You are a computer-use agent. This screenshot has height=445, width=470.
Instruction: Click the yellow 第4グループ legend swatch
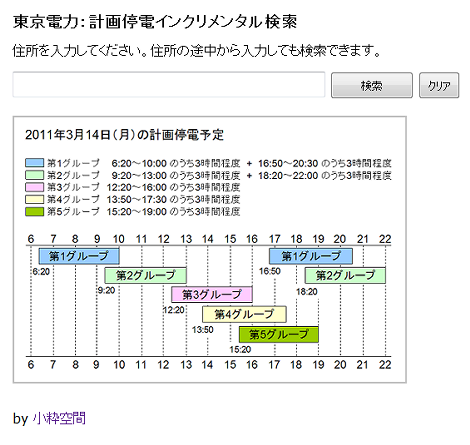35,199
